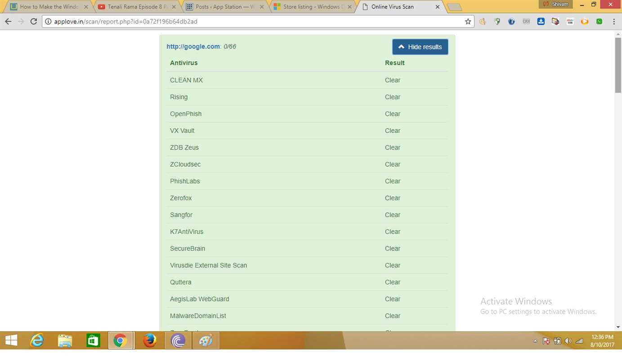Viewport: 622px width, 364px height.
Task: Click the volume speaker tray icon
Action: 568,341
